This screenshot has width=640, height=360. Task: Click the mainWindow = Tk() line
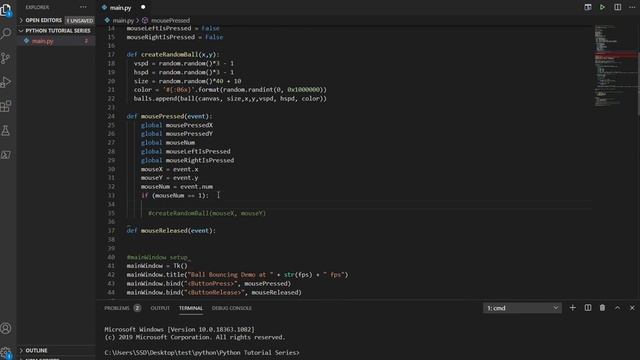[x=157, y=266]
